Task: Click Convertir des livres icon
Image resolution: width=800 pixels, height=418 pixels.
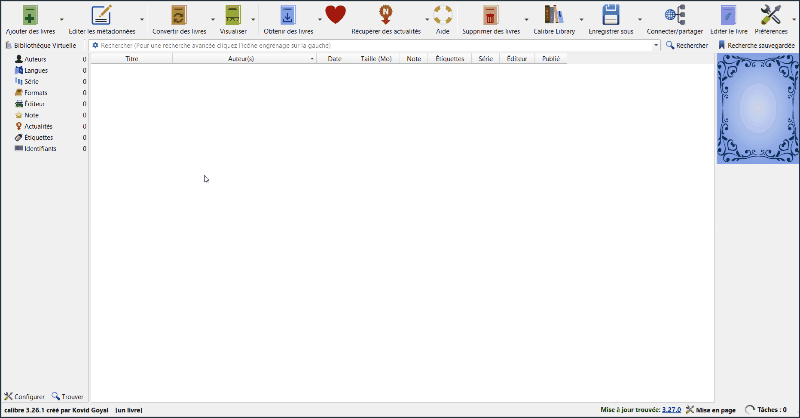Action: coord(179,15)
